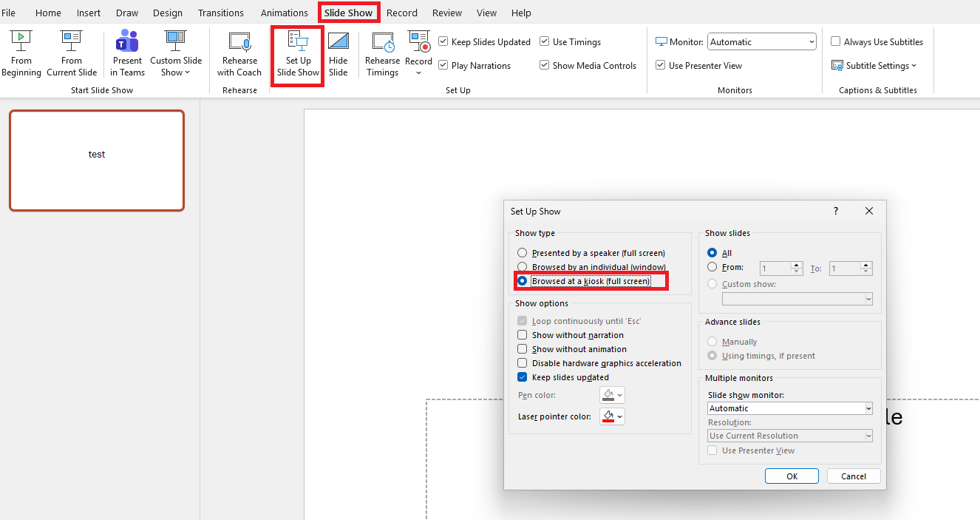This screenshot has height=520, width=980.
Task: Select Presented by a speaker radio option
Action: pyautogui.click(x=523, y=252)
